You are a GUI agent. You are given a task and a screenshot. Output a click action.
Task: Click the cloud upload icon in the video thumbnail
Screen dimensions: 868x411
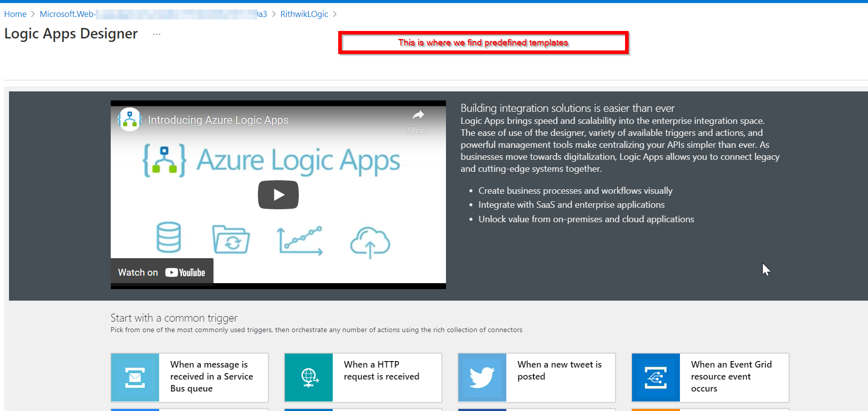(370, 243)
